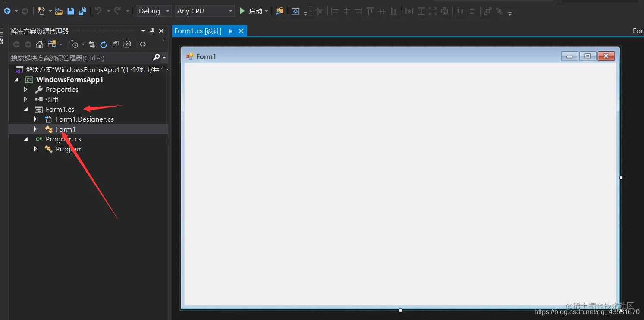Click the Undo arrow icon
This screenshot has width=644, height=320.
[x=98, y=11]
